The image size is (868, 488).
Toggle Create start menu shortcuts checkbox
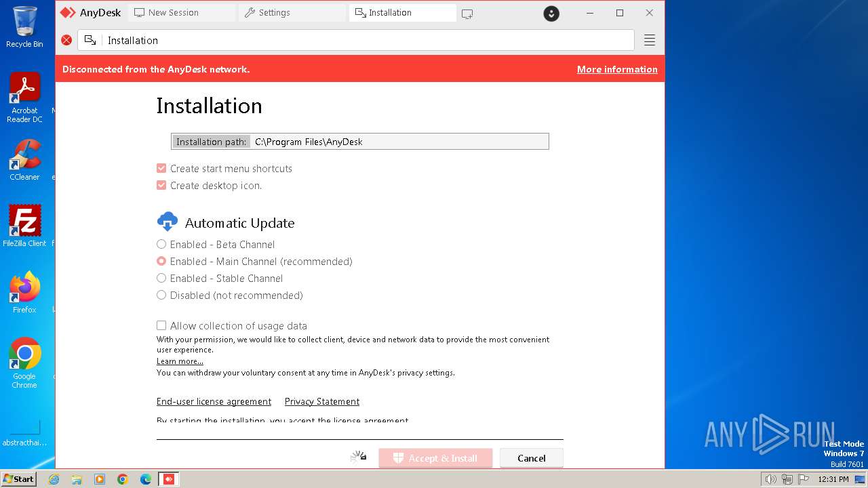point(161,168)
